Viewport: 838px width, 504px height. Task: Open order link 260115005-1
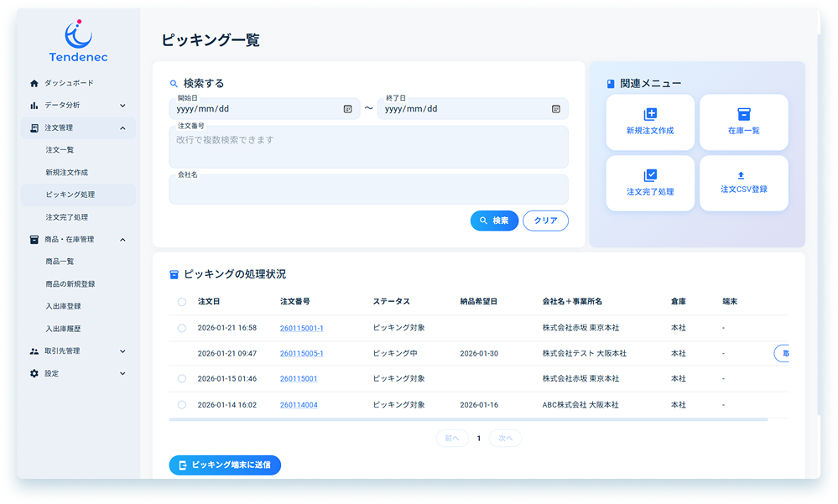[301, 354]
